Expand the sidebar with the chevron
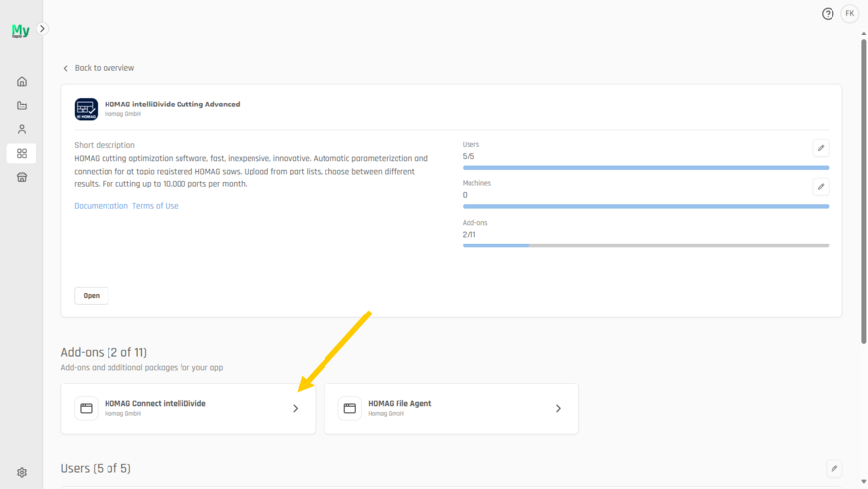 tap(42, 29)
